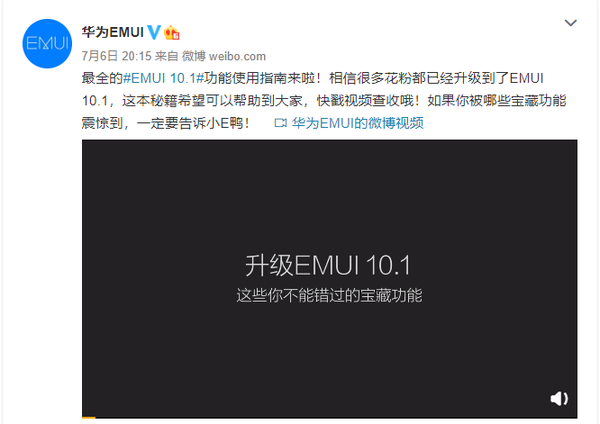Click the post text line starting with 最全的
This screenshot has height=424, width=600.
pos(312,78)
